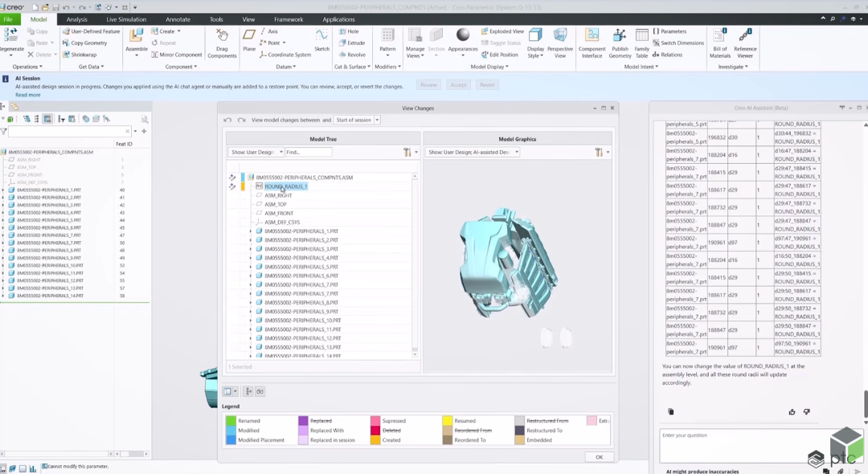
Task: Click the Find field in Model Tree
Action: coord(309,152)
